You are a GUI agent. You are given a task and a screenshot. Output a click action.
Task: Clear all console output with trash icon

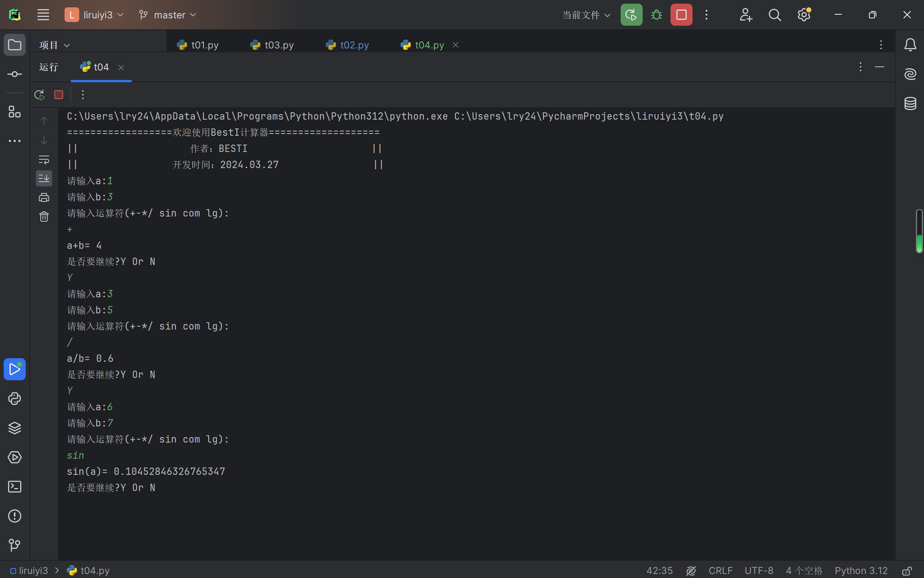click(44, 217)
